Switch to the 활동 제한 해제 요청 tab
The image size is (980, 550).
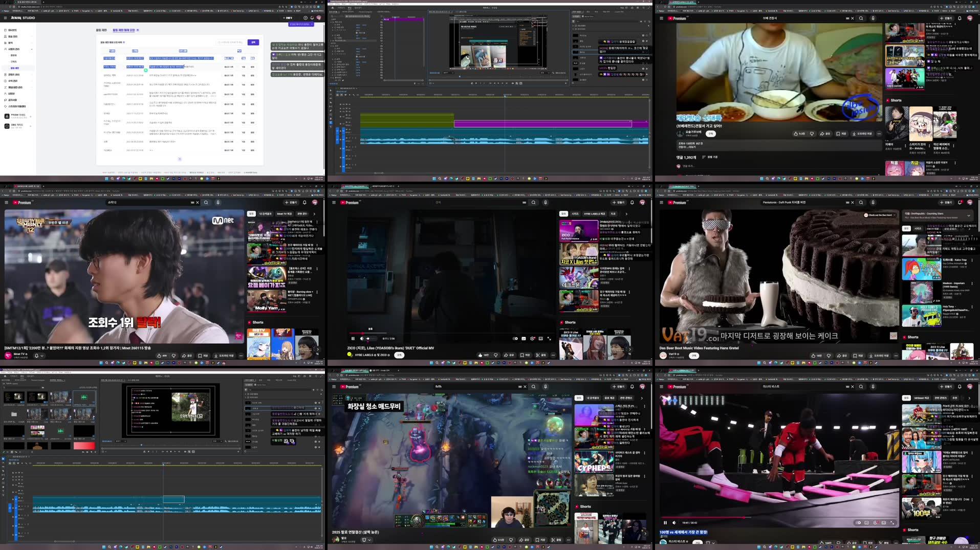point(125,31)
